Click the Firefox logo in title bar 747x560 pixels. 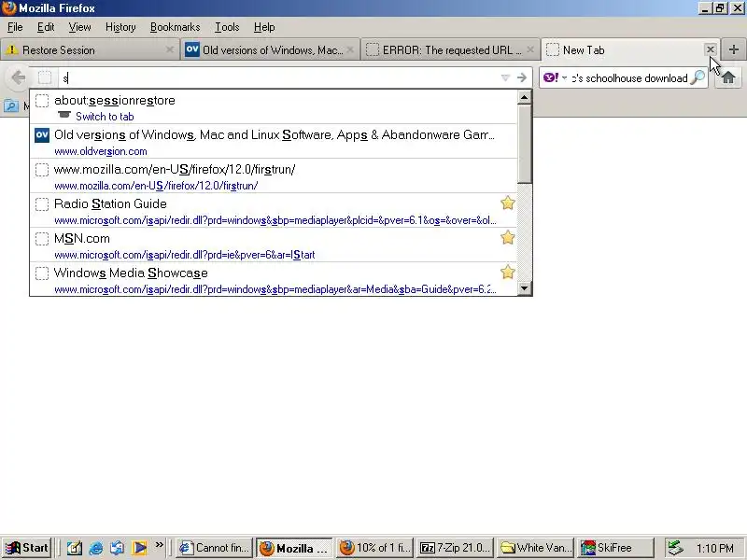click(8, 8)
